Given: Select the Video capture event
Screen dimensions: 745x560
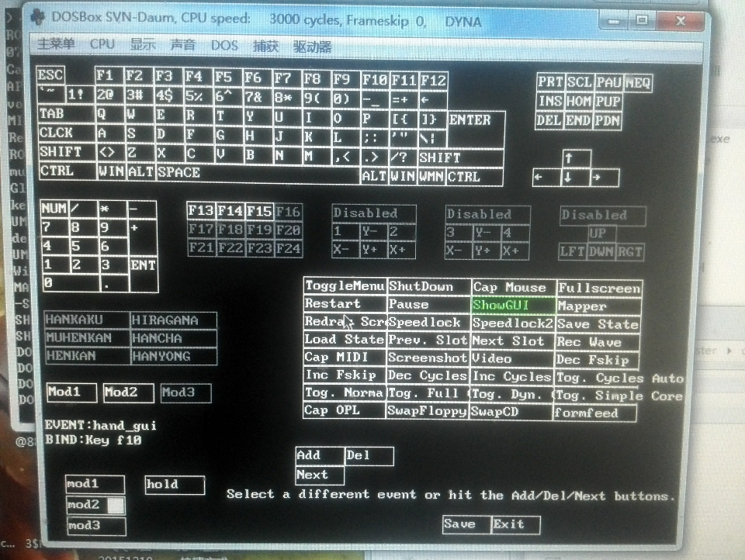Looking at the screenshot, I should pos(511,359).
